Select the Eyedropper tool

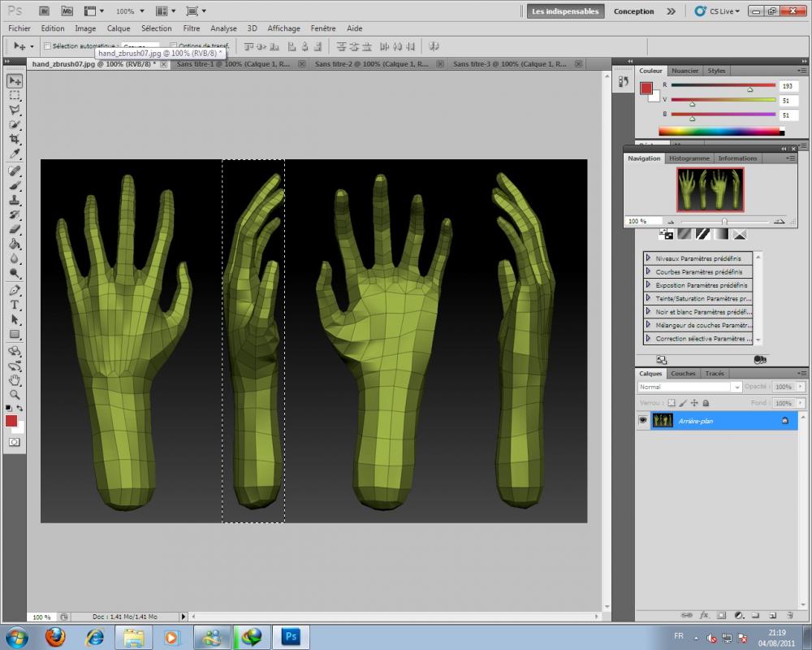15,154
